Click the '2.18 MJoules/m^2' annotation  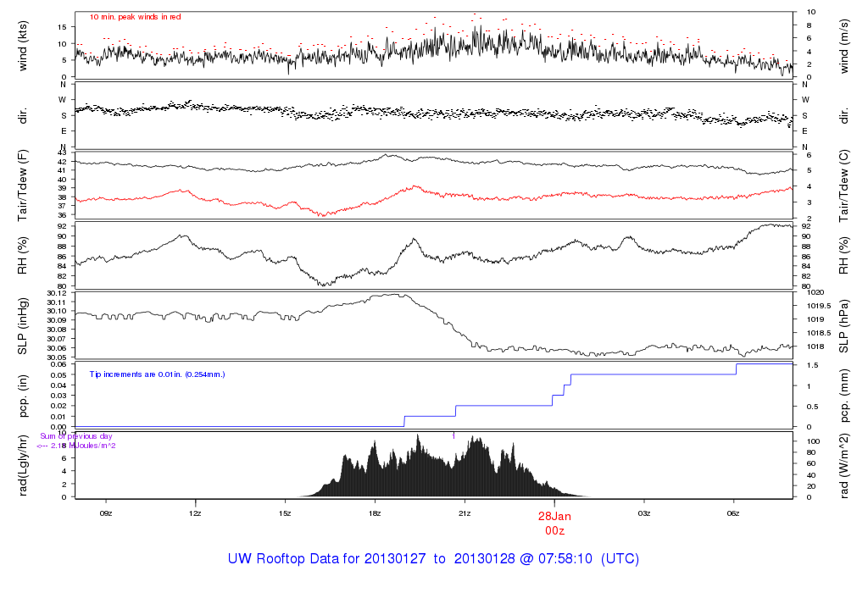(83, 446)
